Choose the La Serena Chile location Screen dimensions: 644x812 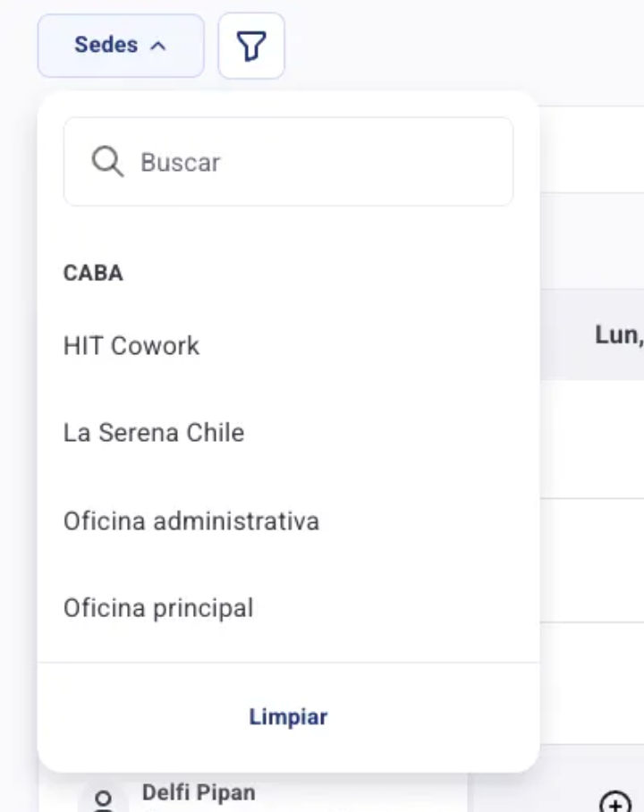[x=154, y=433]
